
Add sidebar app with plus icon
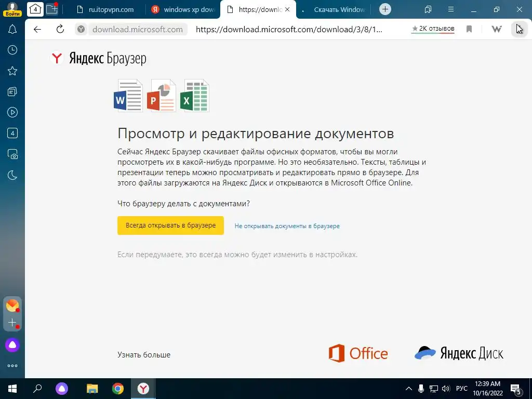coord(12,322)
